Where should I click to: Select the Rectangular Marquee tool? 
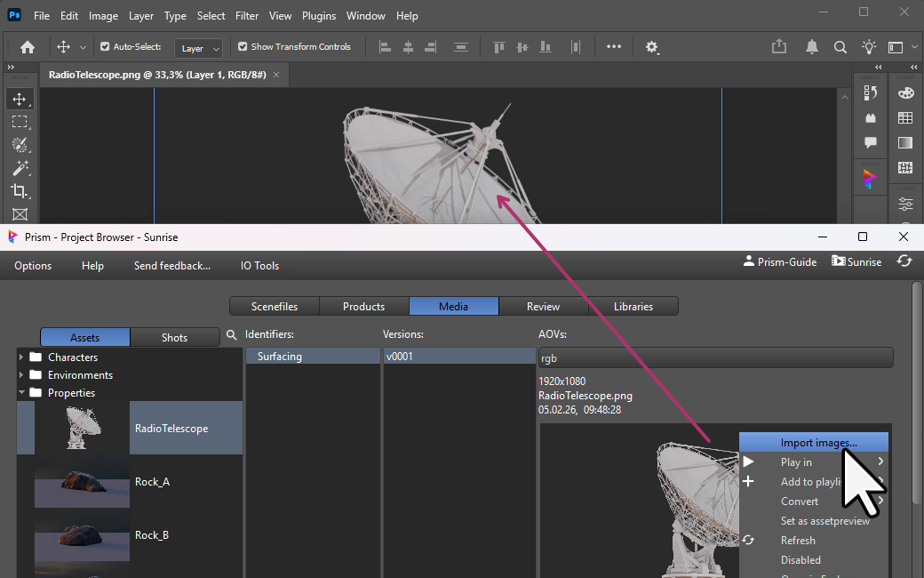click(x=20, y=122)
